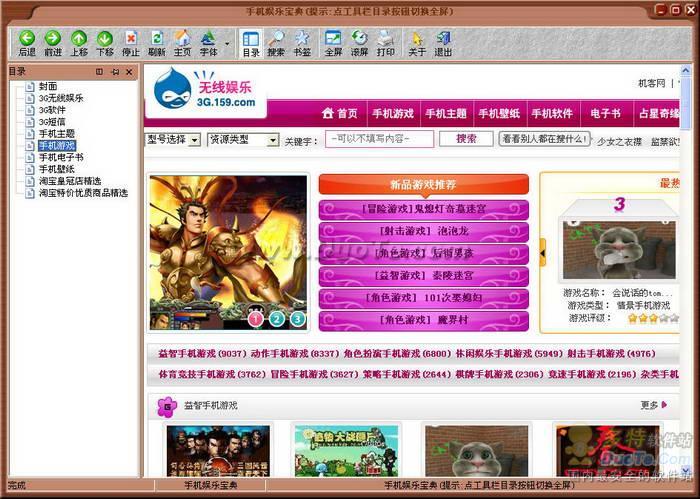Select slide 3 on the game banner
The height and width of the screenshot is (499, 700).
point(298,319)
